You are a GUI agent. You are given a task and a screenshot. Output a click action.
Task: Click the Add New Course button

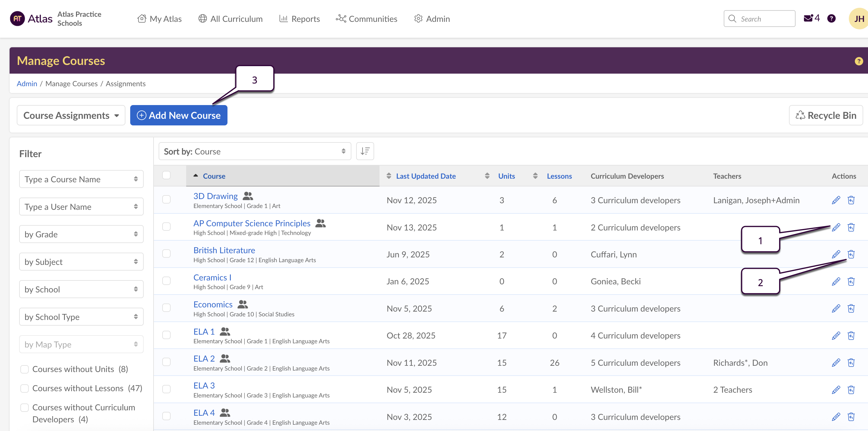pos(179,115)
